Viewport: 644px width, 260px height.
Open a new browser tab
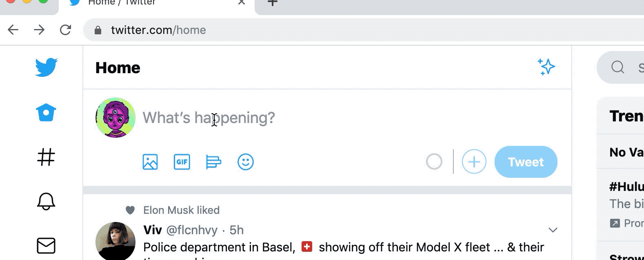(x=273, y=3)
